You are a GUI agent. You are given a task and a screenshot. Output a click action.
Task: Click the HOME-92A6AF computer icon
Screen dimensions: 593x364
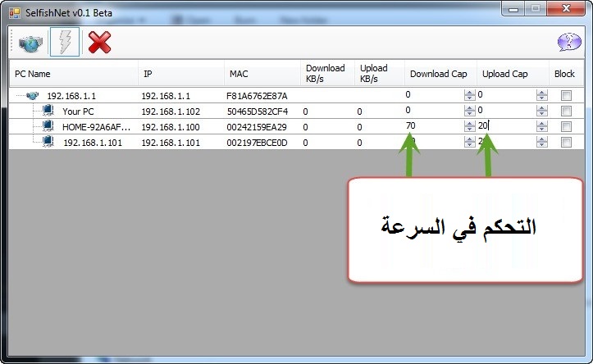48,127
